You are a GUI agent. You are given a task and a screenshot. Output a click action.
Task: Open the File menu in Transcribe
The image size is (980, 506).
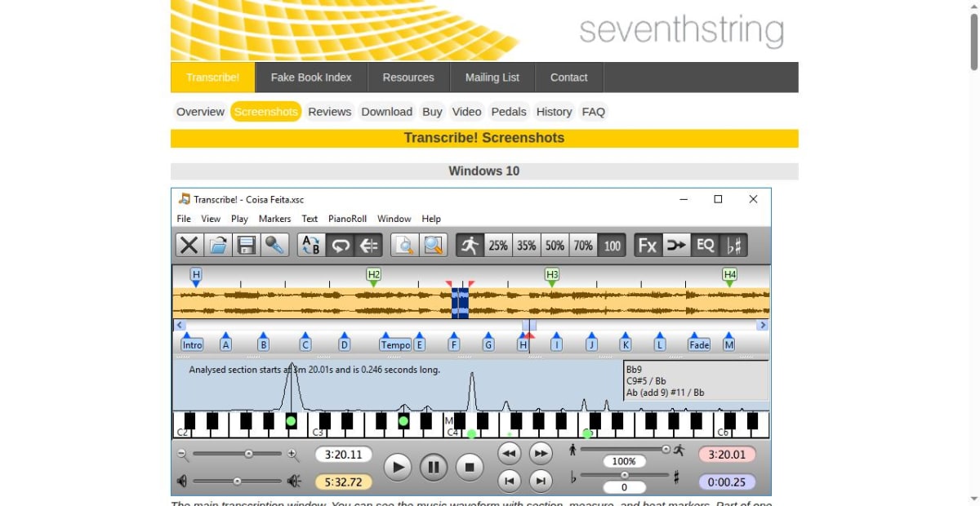[184, 219]
